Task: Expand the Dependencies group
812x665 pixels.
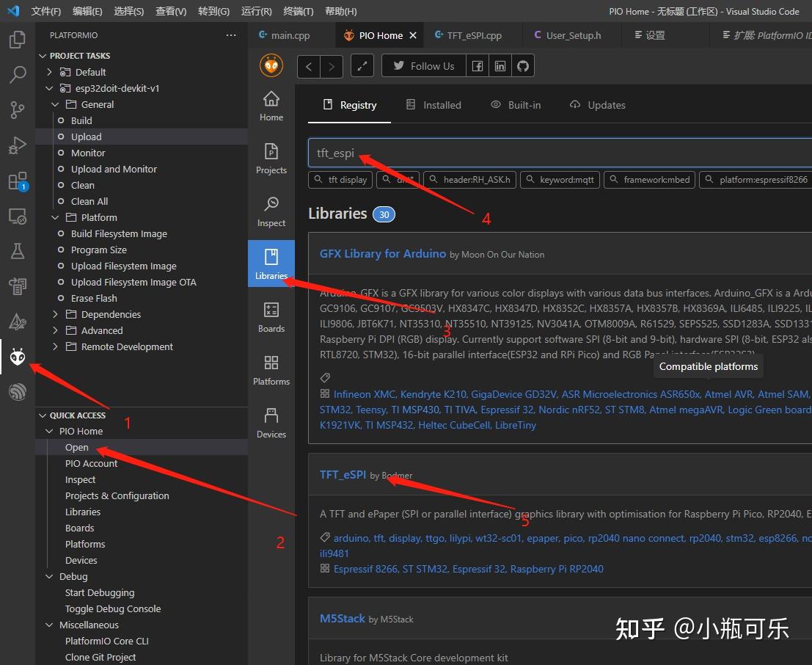Action: (x=55, y=314)
